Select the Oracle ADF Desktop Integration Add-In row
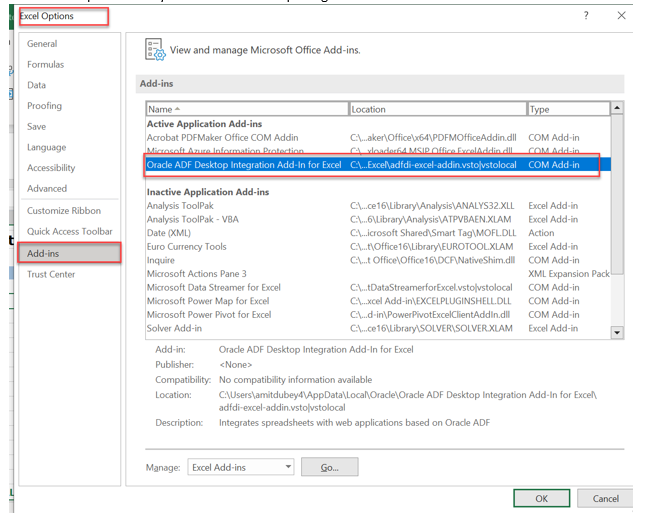670x516 pixels. (x=378, y=164)
